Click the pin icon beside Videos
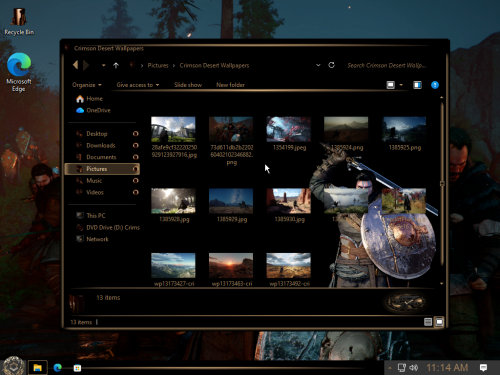Viewport: 500px width, 375px height. pos(136,192)
